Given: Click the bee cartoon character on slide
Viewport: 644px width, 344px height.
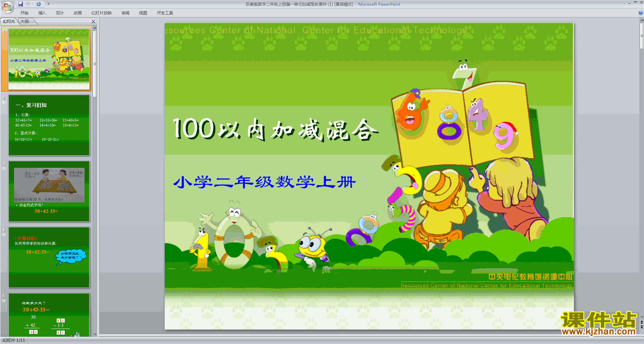Looking at the screenshot, I should click(x=313, y=249).
